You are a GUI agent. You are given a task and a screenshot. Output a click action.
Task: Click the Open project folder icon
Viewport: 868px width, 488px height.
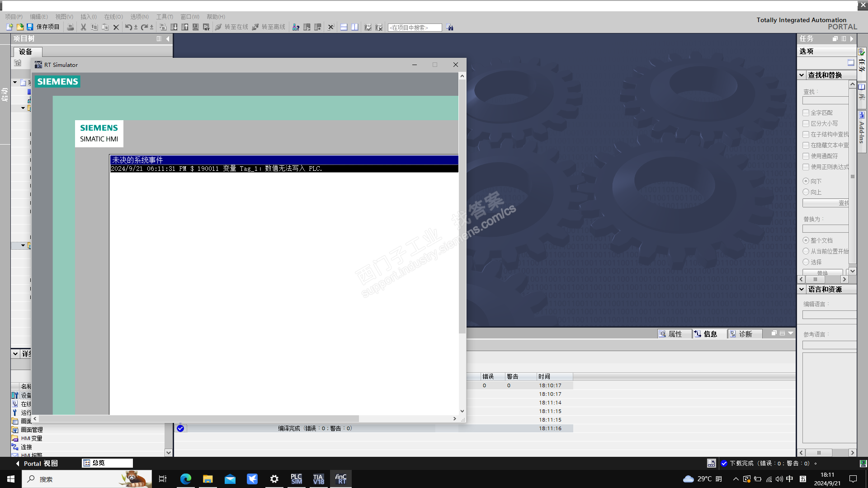coord(20,27)
